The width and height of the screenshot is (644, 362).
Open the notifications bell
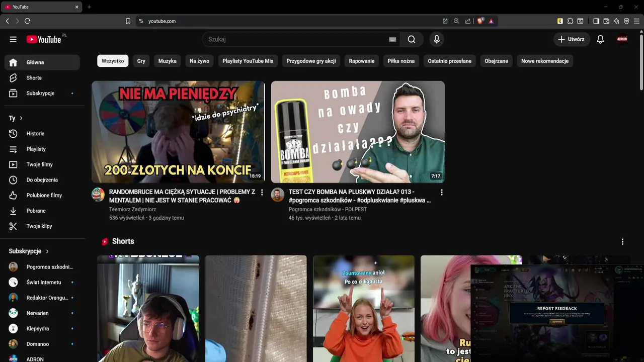click(600, 39)
